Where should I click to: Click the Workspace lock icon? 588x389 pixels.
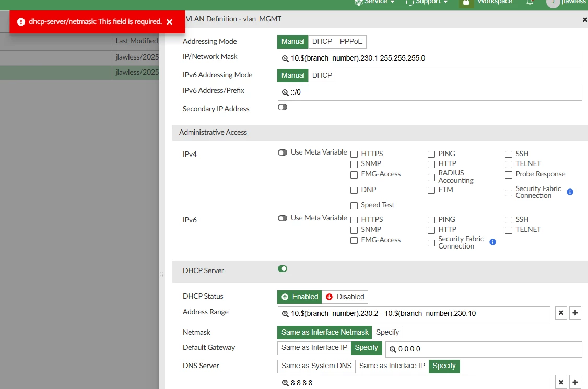click(x=466, y=3)
